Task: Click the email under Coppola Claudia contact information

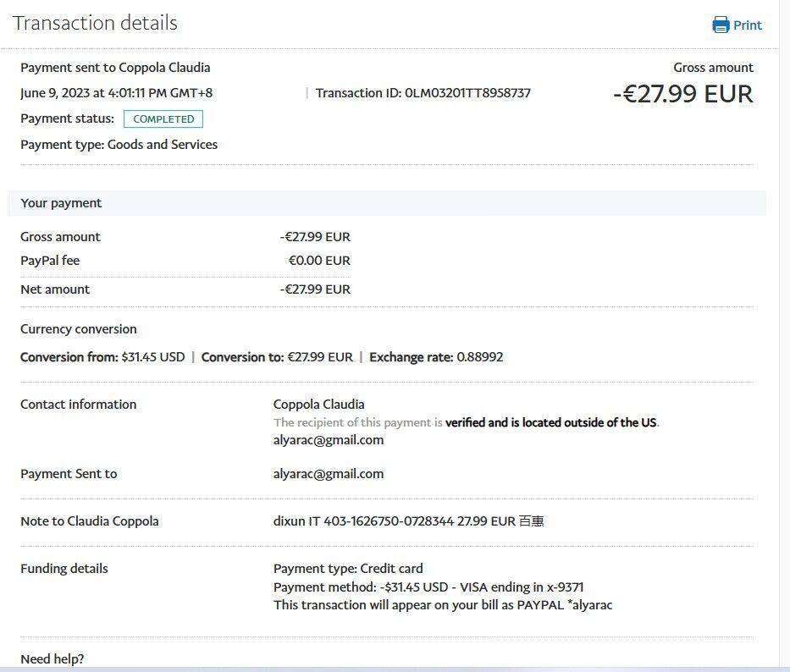Action: 329,440
